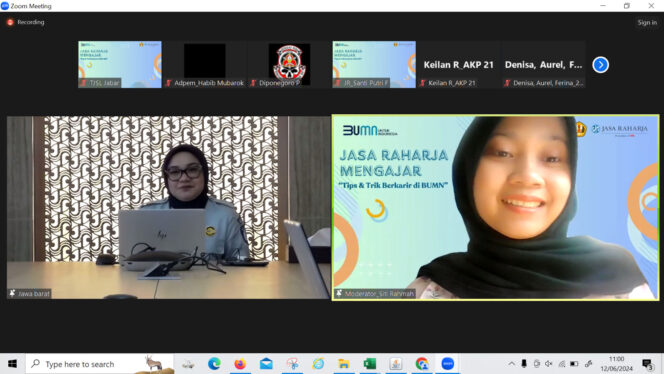Show next participants with blue arrow
The height and width of the screenshot is (374, 664).
600,65
